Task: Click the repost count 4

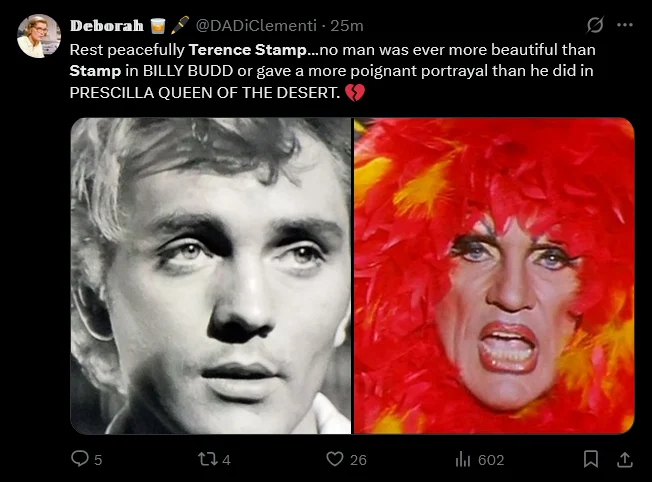Action: pyautogui.click(x=226, y=460)
